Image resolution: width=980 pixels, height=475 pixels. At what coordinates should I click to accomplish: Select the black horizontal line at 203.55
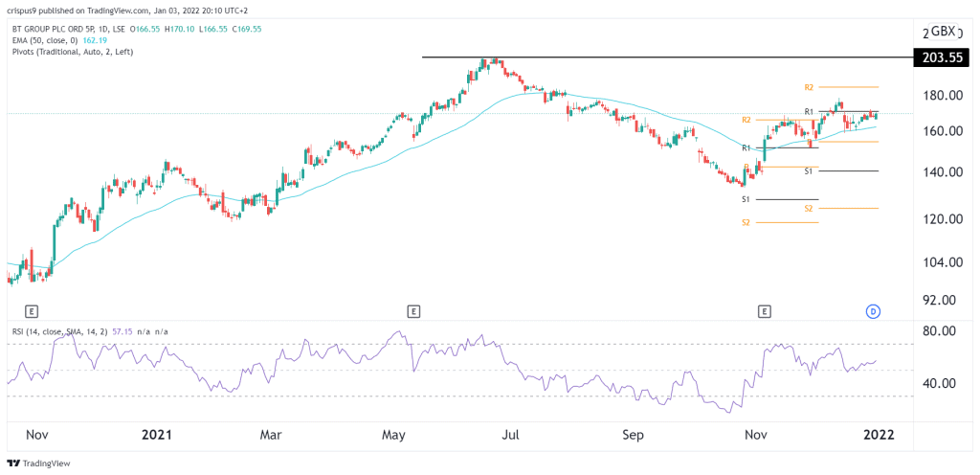(667, 57)
